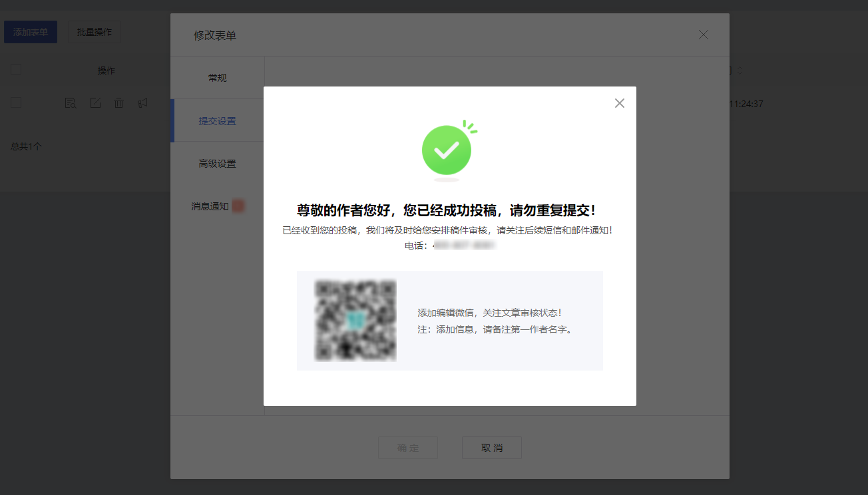Click the blurred QR code image
The image size is (868, 495).
355,321
